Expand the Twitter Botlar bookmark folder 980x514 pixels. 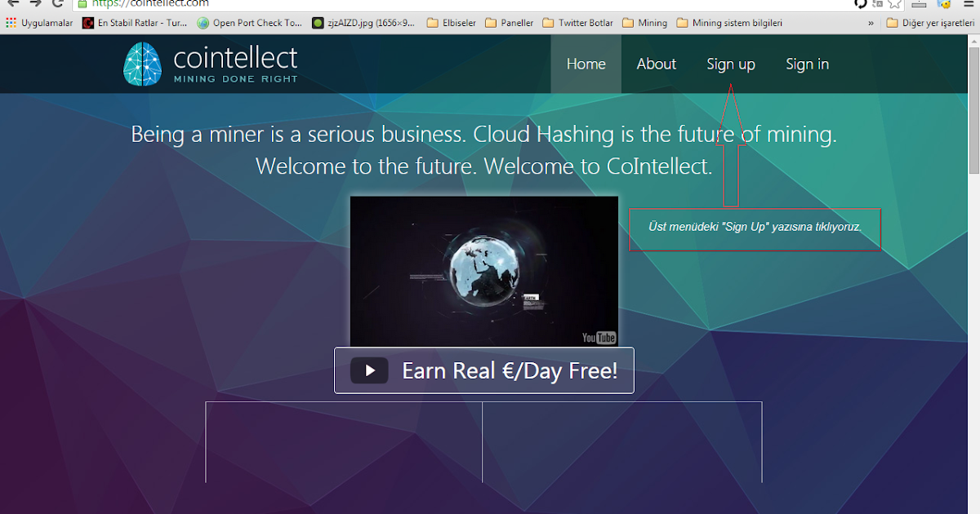point(577,23)
